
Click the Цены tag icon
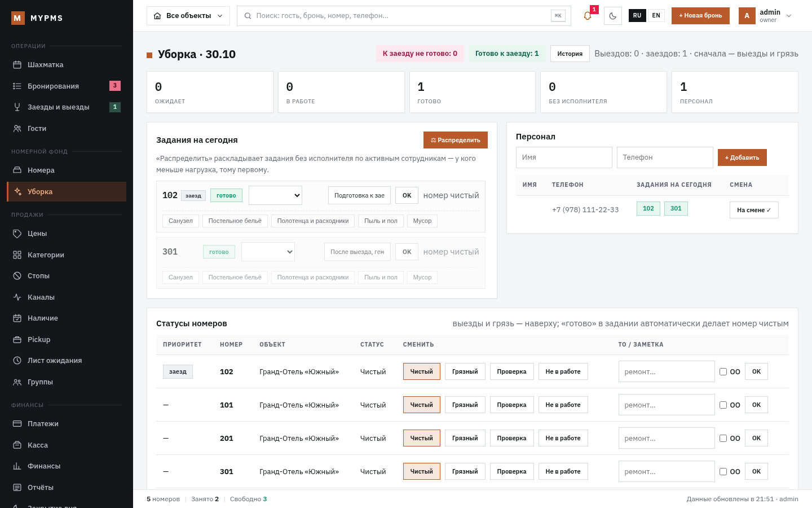[x=17, y=234]
